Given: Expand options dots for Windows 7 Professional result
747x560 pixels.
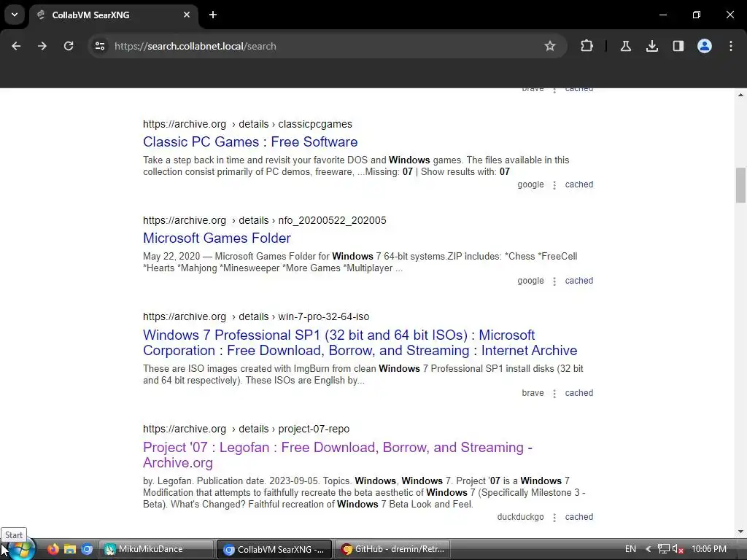Looking at the screenshot, I should point(554,393).
